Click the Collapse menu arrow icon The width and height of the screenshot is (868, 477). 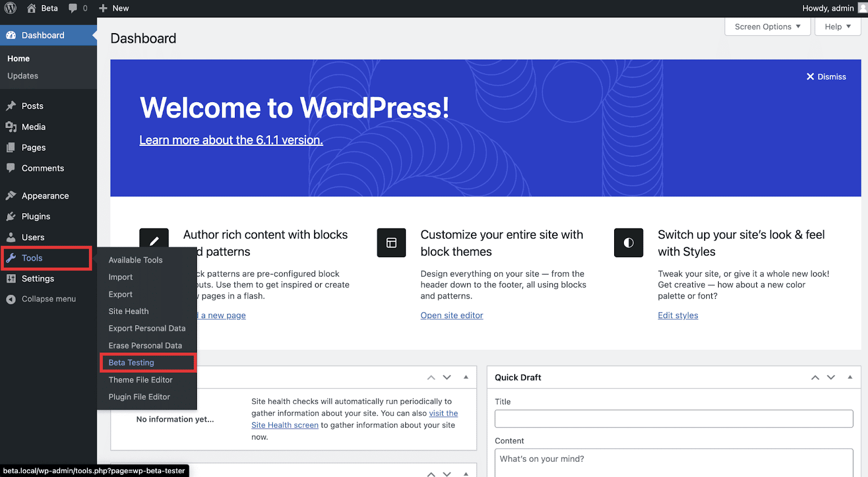[11, 299]
